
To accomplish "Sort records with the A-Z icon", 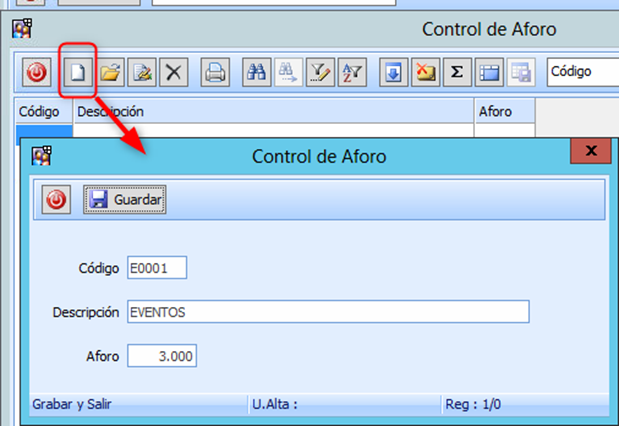I will tap(352, 72).
